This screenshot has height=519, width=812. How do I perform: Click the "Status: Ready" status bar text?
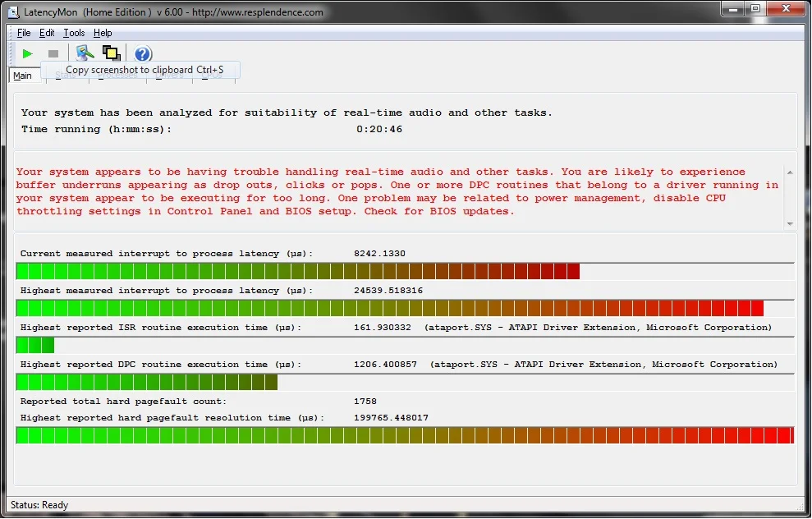[x=39, y=505]
